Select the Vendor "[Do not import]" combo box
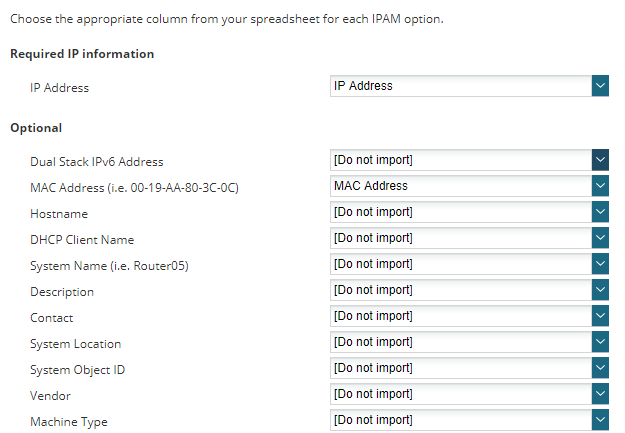This screenshot has width=625, height=433. click(460, 394)
